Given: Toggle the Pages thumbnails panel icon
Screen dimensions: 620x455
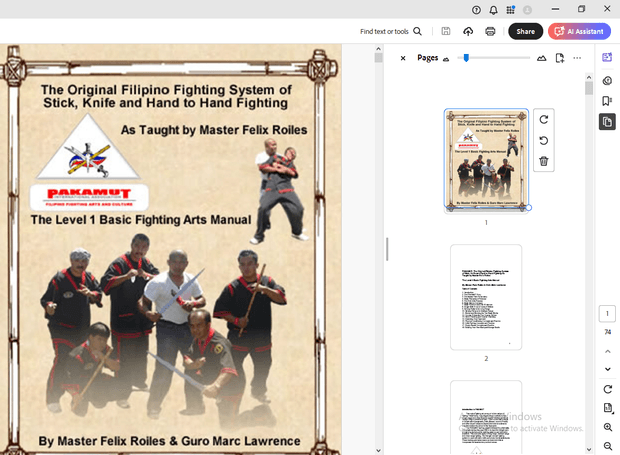Looking at the screenshot, I should (607, 122).
